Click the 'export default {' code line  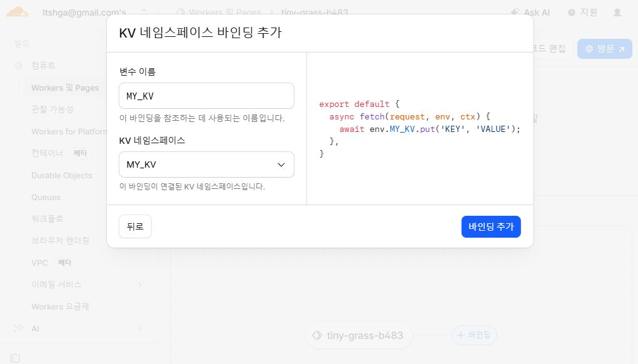359,104
